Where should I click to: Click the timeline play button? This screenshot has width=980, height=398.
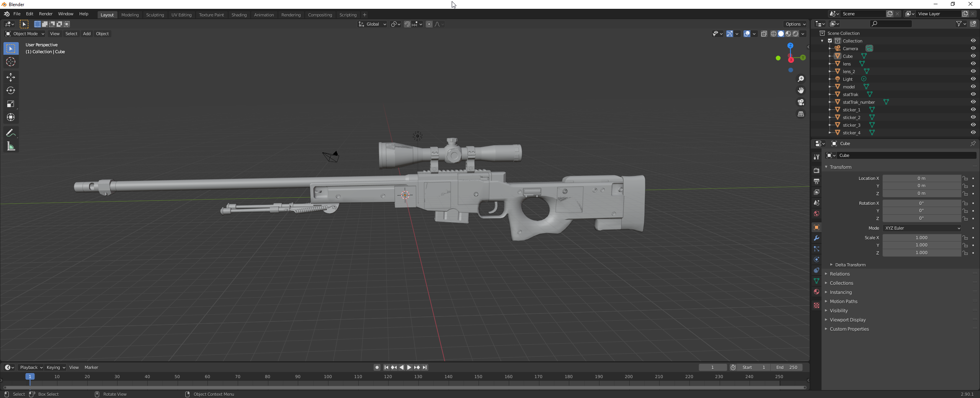(409, 367)
